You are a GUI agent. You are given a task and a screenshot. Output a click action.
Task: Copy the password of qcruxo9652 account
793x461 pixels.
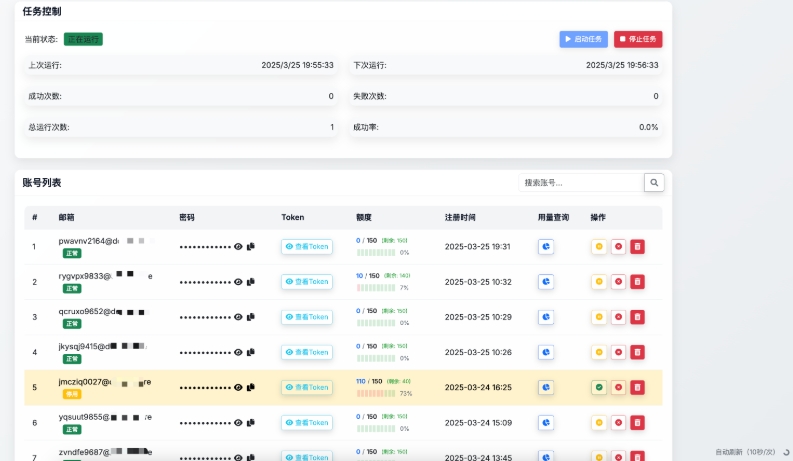coord(251,317)
